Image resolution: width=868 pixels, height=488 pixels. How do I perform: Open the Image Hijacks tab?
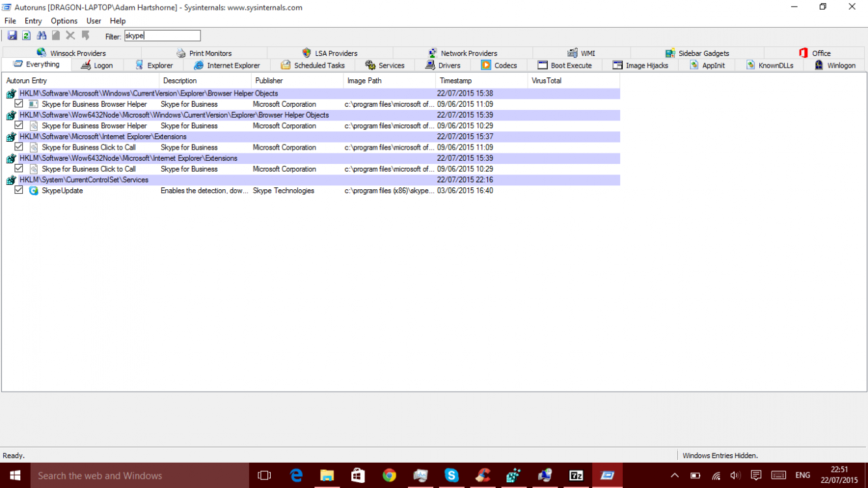click(x=640, y=65)
